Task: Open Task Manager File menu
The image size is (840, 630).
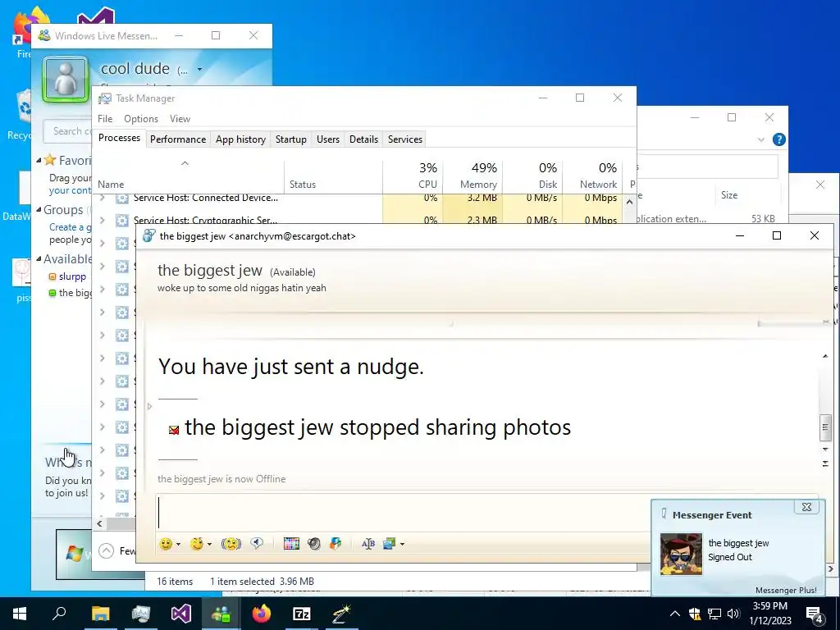Action: (x=105, y=119)
